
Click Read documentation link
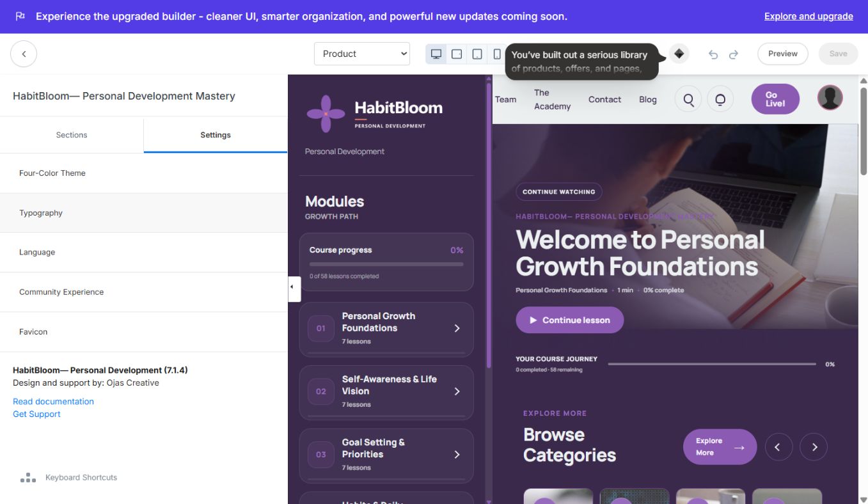53,402
